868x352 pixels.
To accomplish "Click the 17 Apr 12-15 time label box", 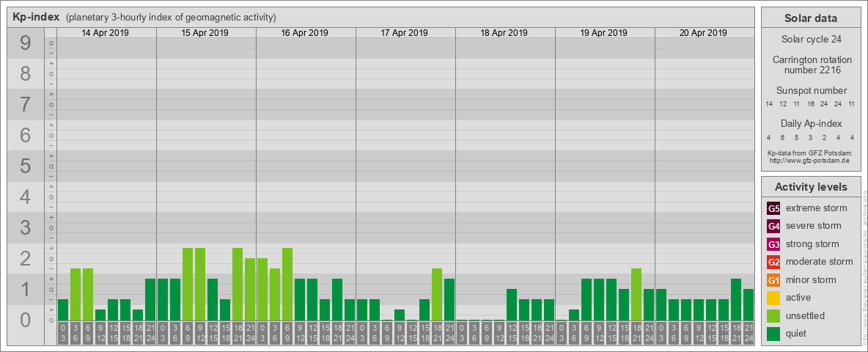I will pos(412,334).
